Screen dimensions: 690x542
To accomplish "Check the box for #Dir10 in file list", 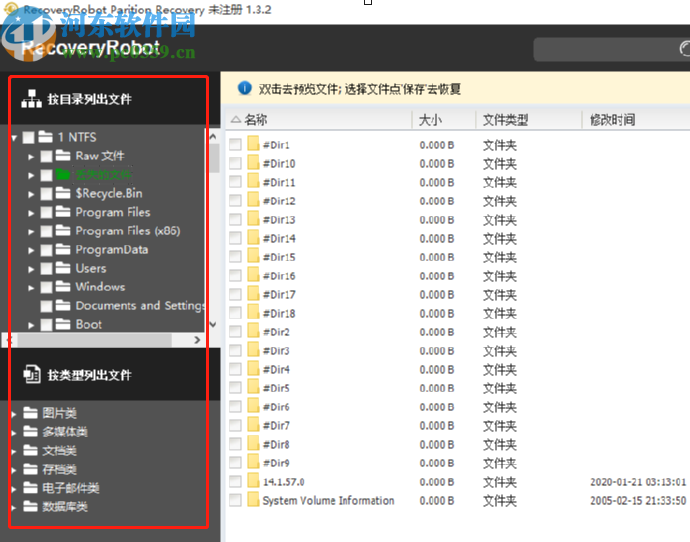I will pyautogui.click(x=235, y=164).
